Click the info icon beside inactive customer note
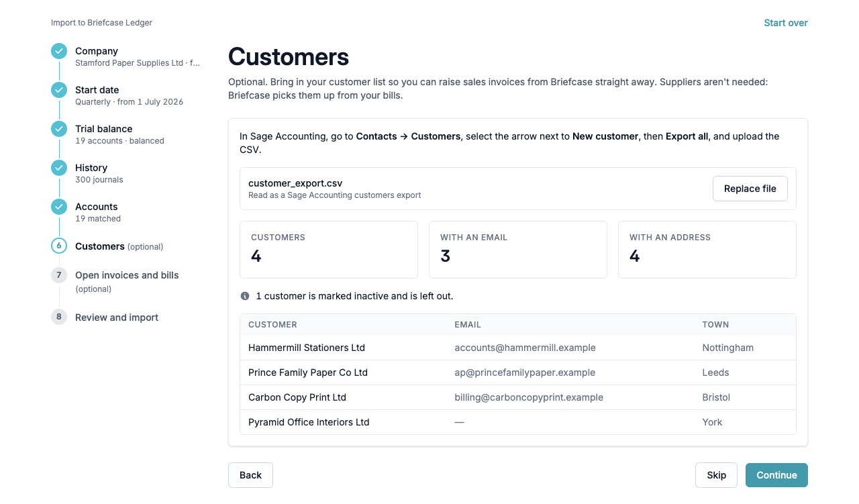This screenshot has width=859, height=504. pos(245,296)
